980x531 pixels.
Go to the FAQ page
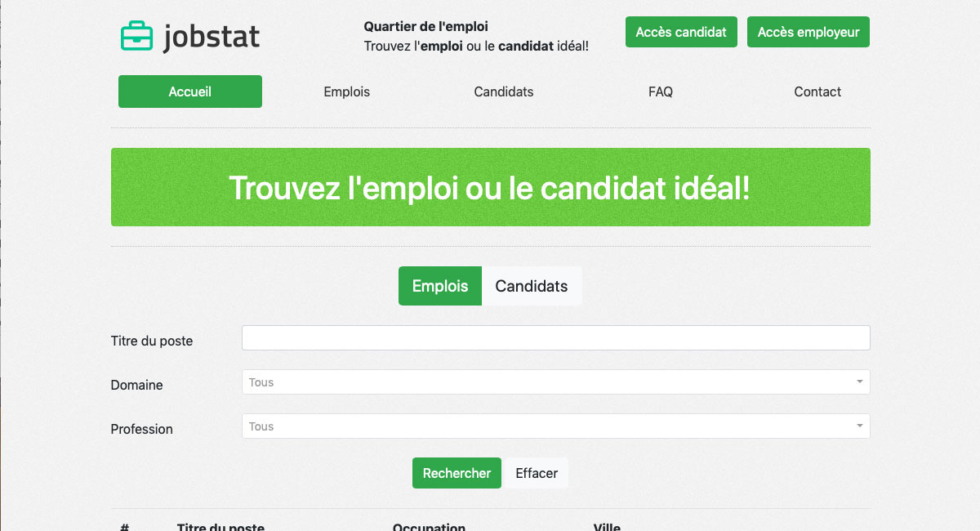pyautogui.click(x=660, y=91)
